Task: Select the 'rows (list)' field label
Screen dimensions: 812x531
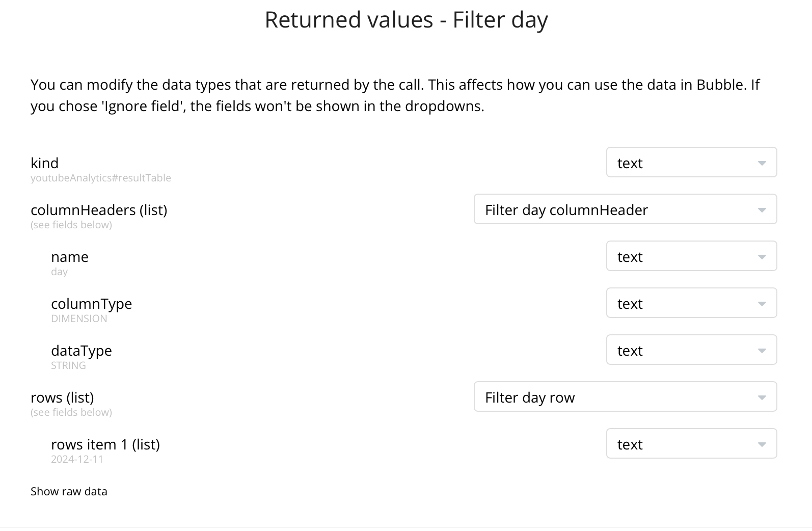Action: pyautogui.click(x=62, y=397)
